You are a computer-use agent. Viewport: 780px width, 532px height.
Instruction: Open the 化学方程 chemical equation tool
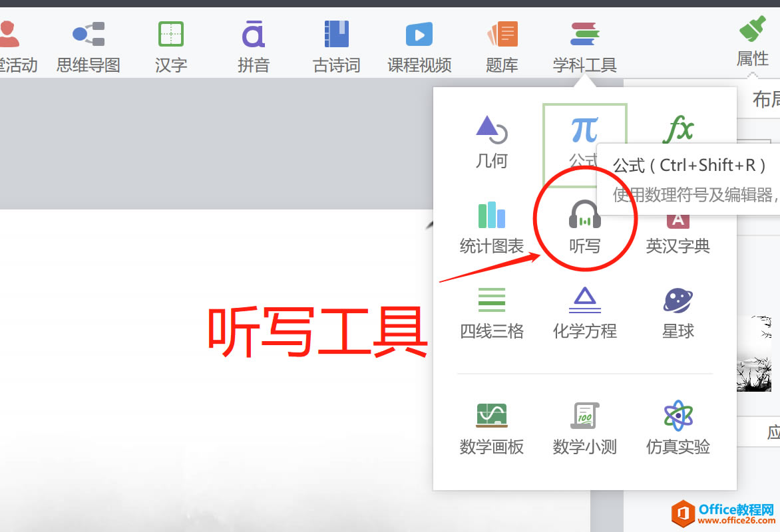click(585, 313)
